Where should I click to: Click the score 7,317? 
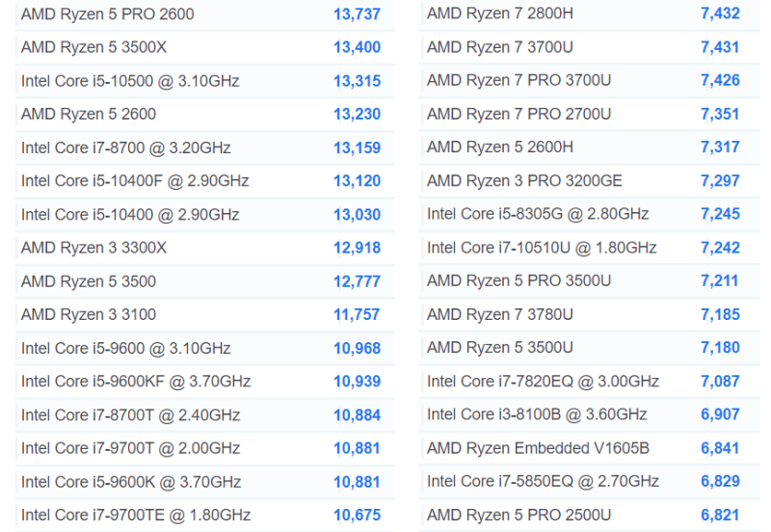click(x=720, y=147)
